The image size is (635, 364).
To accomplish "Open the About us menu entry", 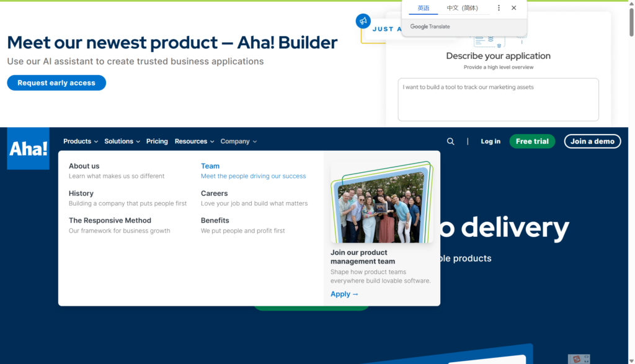I will pos(84,166).
